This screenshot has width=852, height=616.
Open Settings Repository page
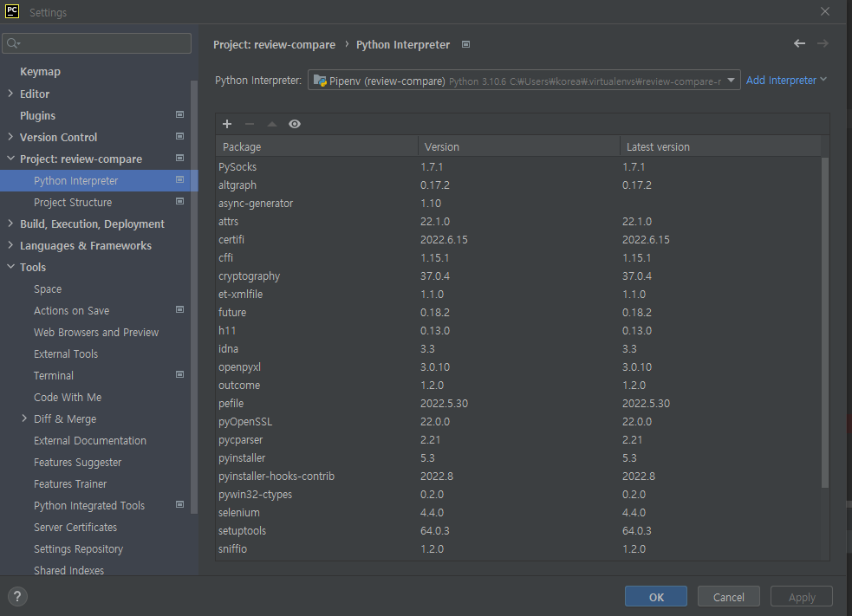click(x=78, y=549)
